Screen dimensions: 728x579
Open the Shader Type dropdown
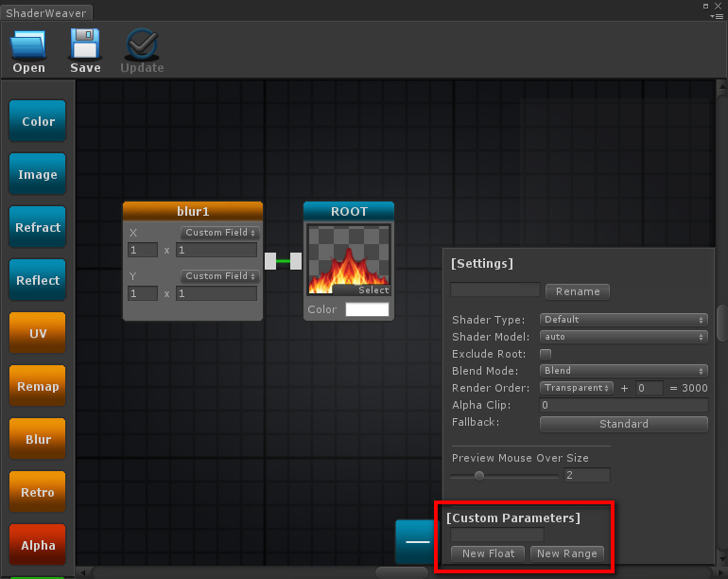(x=624, y=320)
